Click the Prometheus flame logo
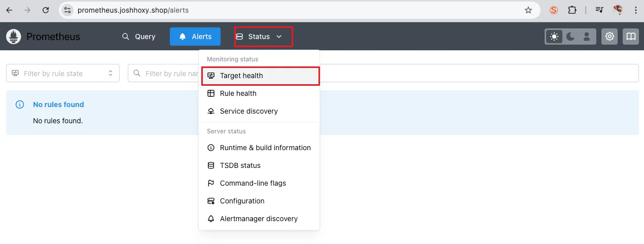 tap(14, 37)
